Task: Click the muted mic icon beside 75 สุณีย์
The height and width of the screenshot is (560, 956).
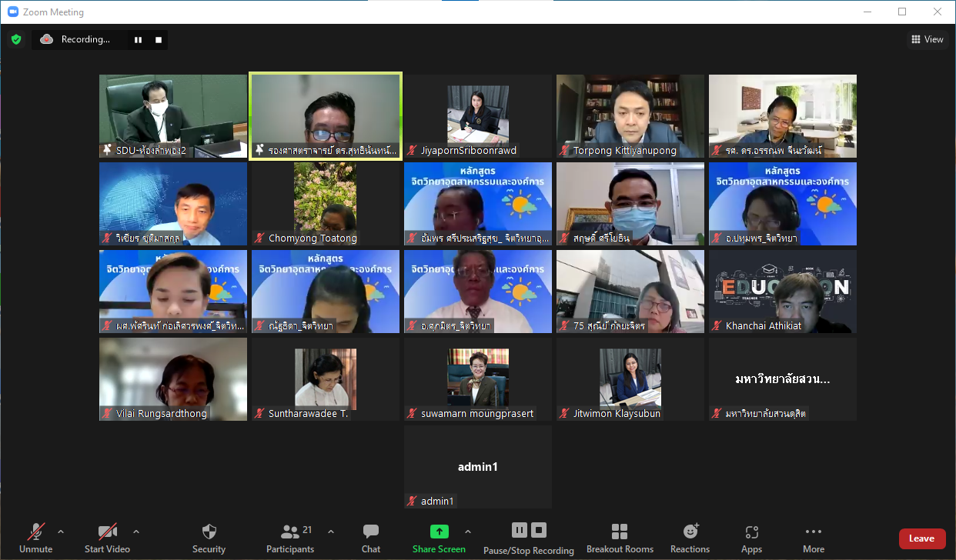Action: pyautogui.click(x=565, y=326)
